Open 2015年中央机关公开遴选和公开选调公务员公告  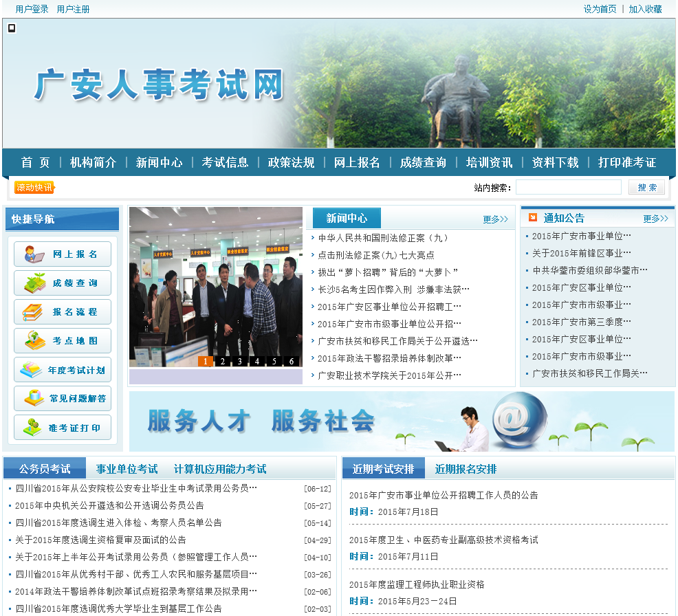(x=109, y=505)
